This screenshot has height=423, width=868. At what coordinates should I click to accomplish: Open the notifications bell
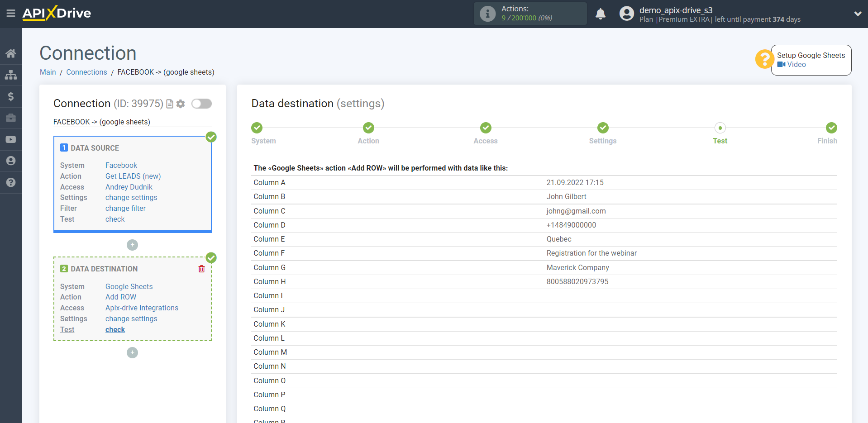(x=601, y=14)
